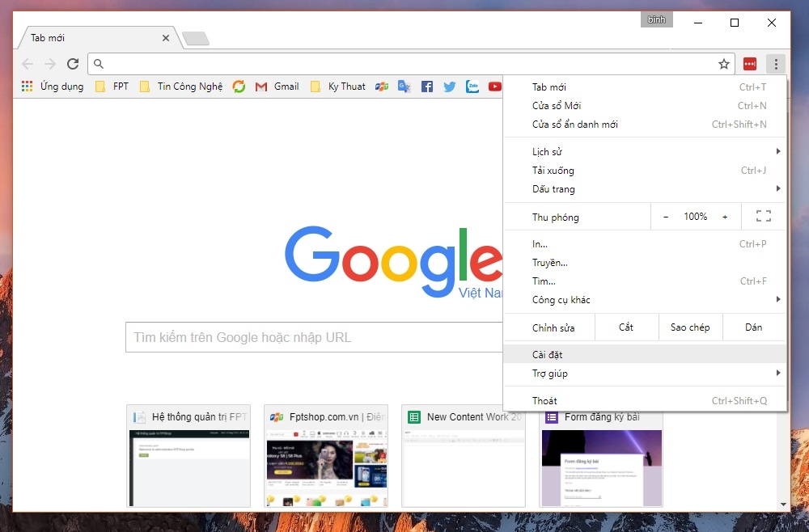The height and width of the screenshot is (532, 809).
Task: Enter full screen via zoom row icon
Action: (764, 216)
